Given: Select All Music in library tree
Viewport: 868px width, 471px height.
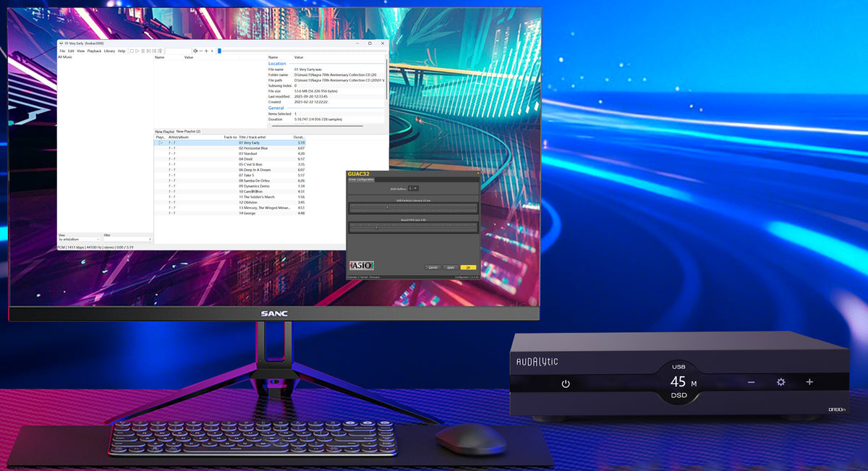Looking at the screenshot, I should point(65,57).
